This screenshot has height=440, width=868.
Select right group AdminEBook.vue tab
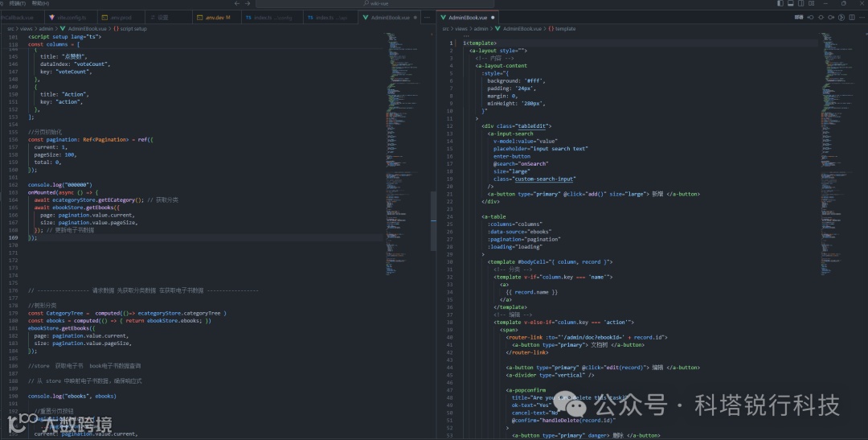[468, 18]
